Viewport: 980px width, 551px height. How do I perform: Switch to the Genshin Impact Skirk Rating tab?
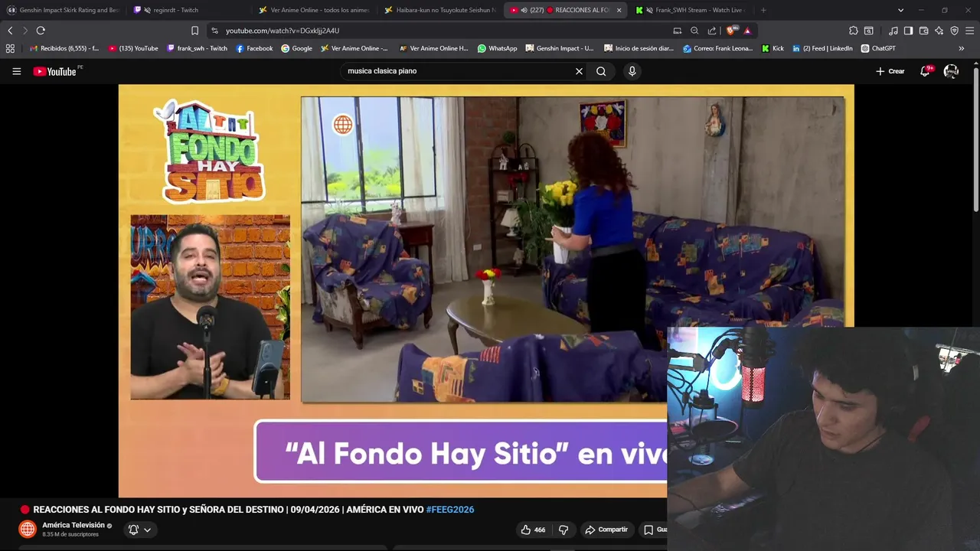pos(63,10)
